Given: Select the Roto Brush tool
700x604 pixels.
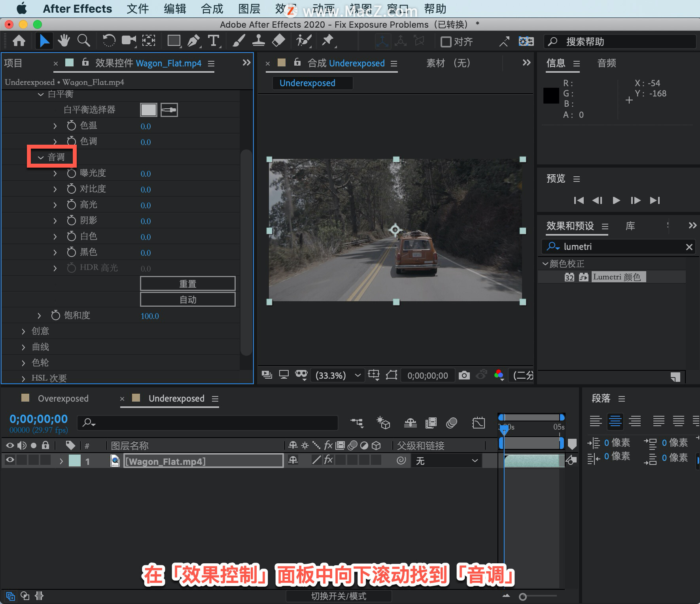Looking at the screenshot, I should click(304, 41).
